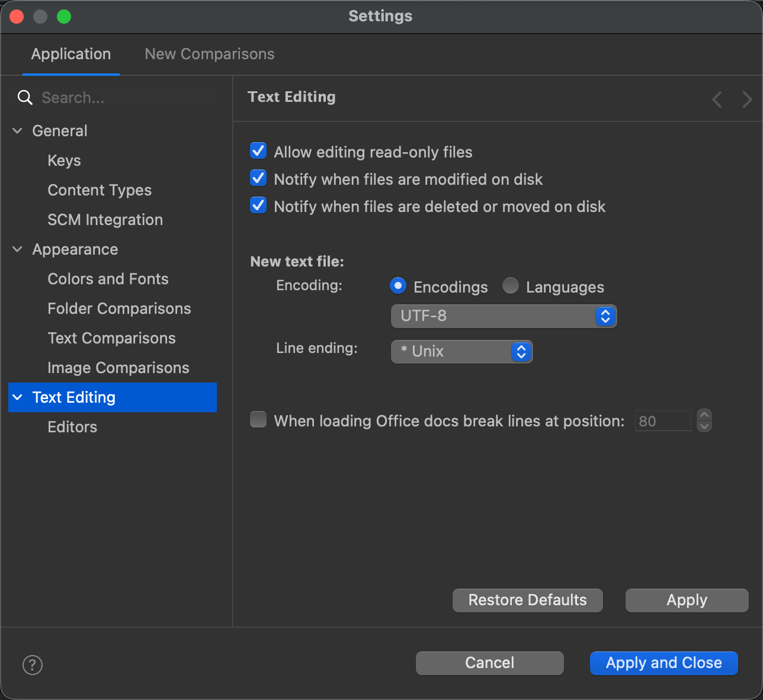
Task: Select Text Comparisons in the tree
Action: pos(111,338)
